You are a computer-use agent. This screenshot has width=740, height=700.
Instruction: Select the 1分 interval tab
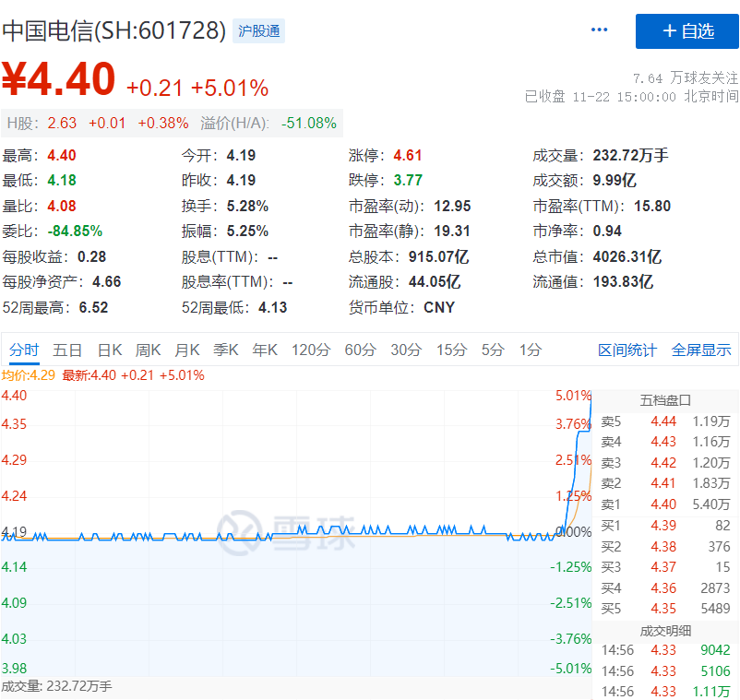[x=530, y=350]
